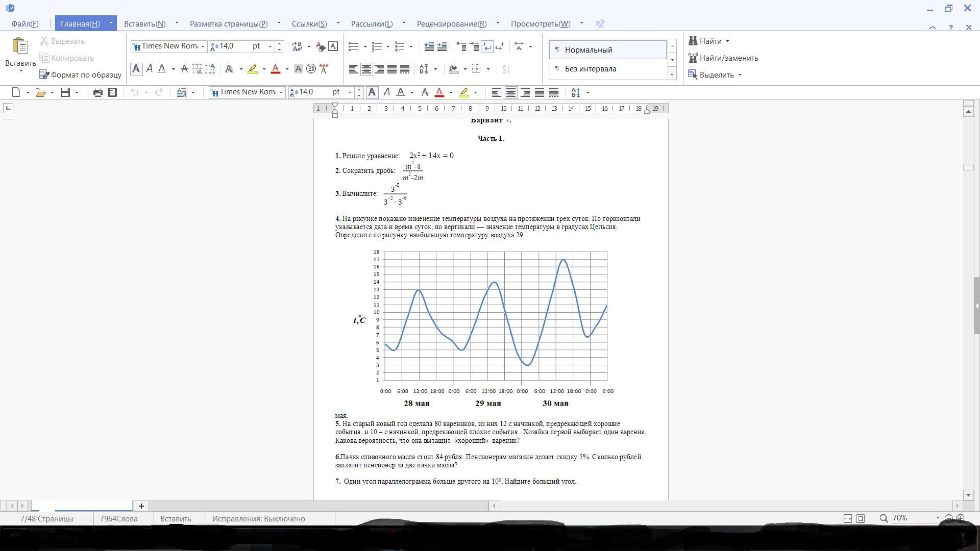This screenshot has width=980, height=551.
Task: Click the add new tab plus button
Action: point(141,506)
